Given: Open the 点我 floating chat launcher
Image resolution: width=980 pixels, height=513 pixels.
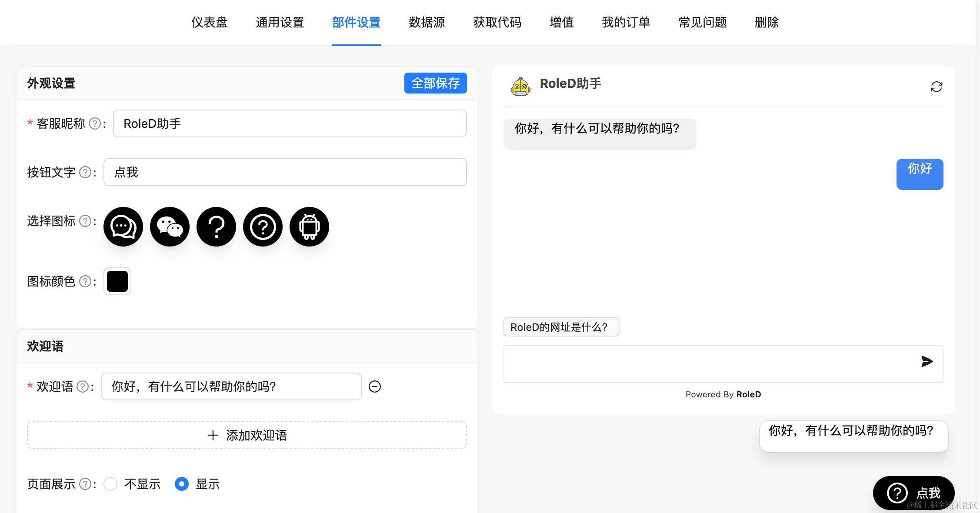Looking at the screenshot, I should [913, 493].
